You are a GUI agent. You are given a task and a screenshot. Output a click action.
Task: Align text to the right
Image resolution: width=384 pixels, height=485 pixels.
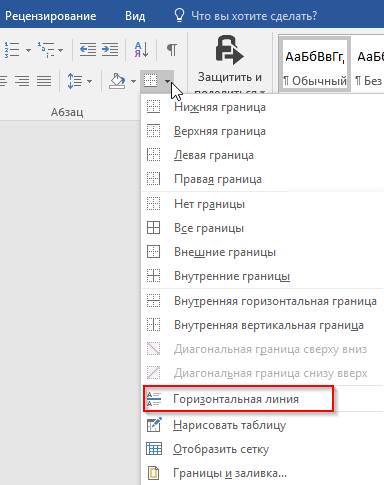tap(22, 81)
